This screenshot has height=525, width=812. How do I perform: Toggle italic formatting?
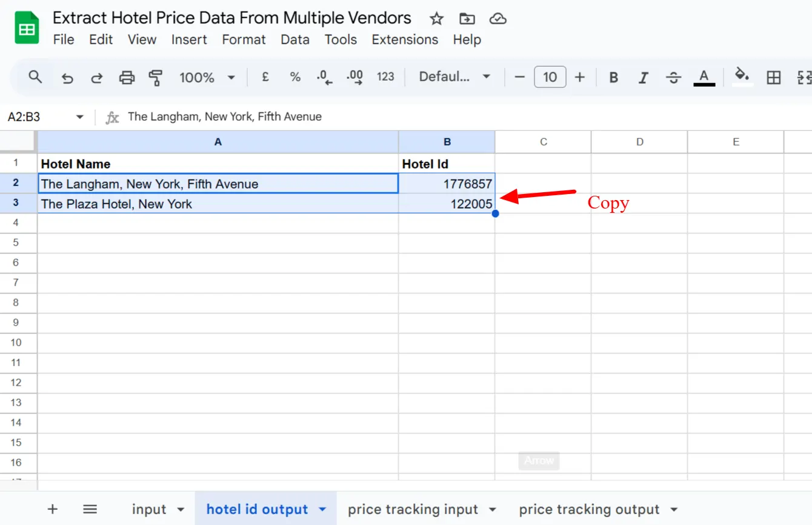(644, 78)
